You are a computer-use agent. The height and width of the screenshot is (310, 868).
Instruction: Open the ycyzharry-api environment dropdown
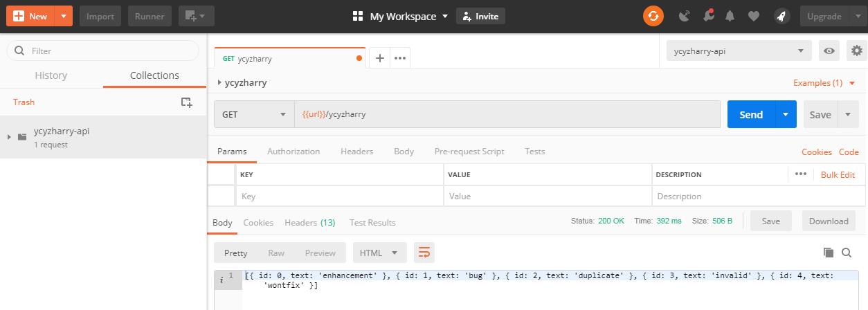tap(738, 51)
